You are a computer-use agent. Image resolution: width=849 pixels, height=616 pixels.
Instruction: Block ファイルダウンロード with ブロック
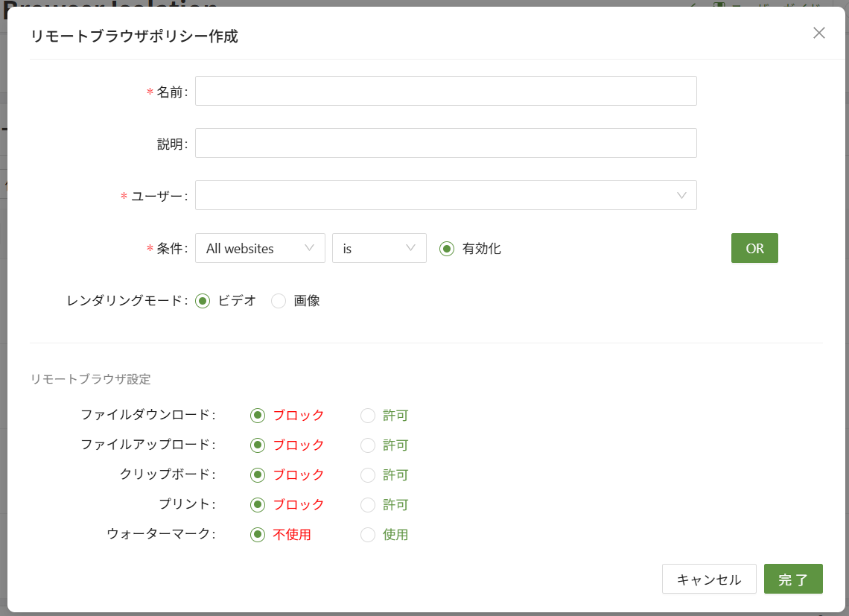[258, 416]
